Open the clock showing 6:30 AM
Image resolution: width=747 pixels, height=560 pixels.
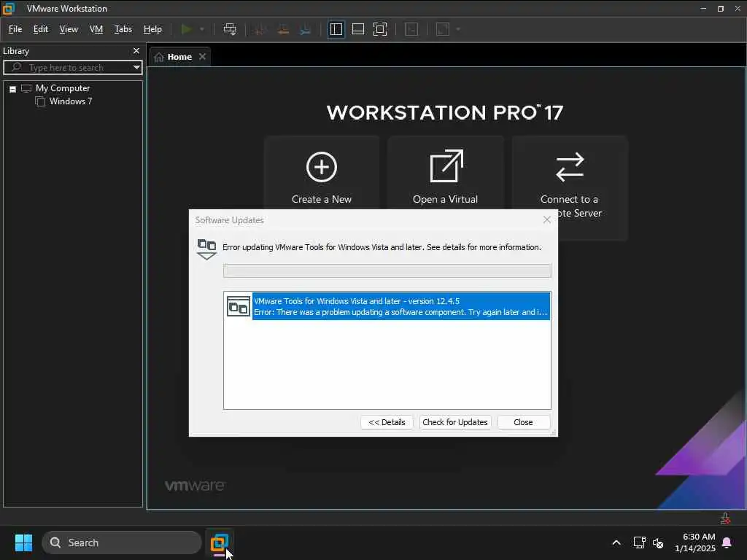point(695,542)
